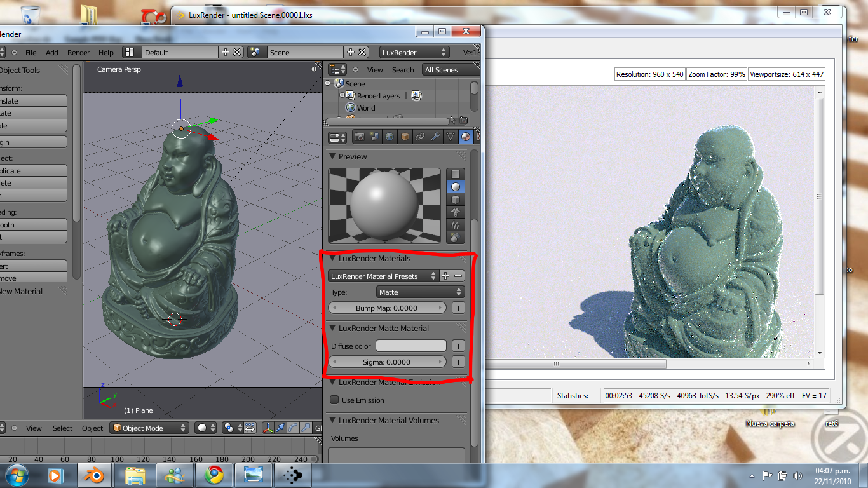Image resolution: width=868 pixels, height=488 pixels.
Task: Open the Object Data tab (triangle mesh icon)
Action: (451, 137)
